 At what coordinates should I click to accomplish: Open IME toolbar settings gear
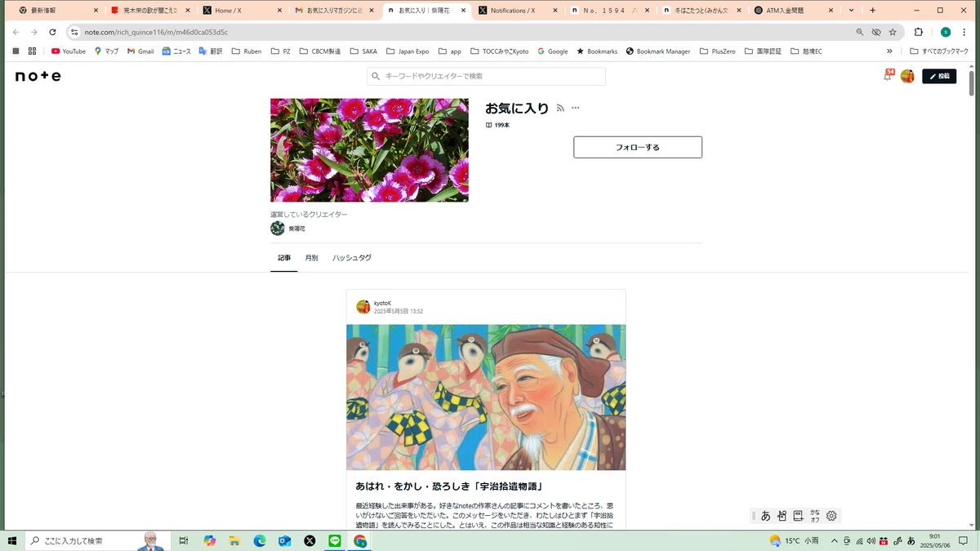(x=831, y=516)
